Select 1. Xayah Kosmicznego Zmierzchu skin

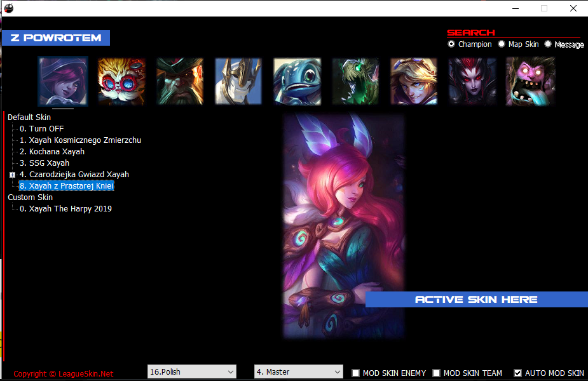(x=80, y=140)
